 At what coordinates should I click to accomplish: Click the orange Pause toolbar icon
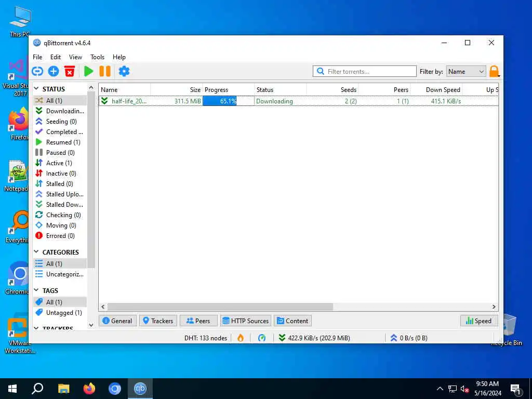pos(105,71)
